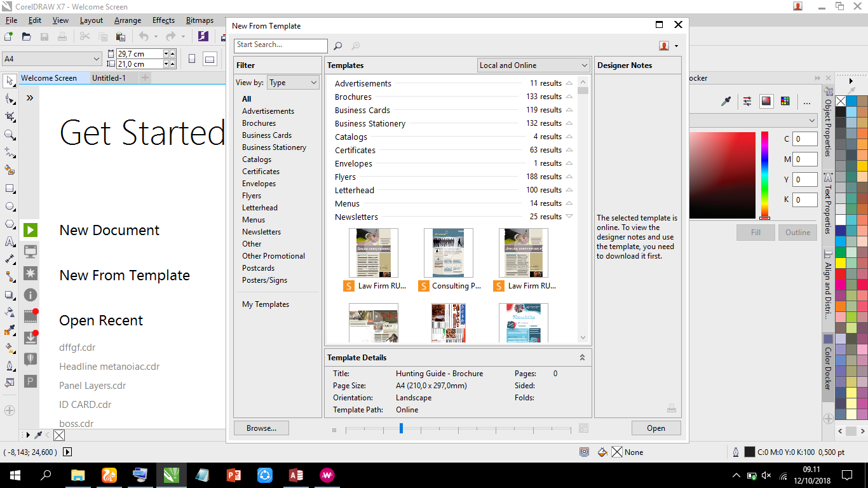Viewport: 868px width, 488px height.
Task: Select the Outline Pen tool
Action: [x=10, y=366]
